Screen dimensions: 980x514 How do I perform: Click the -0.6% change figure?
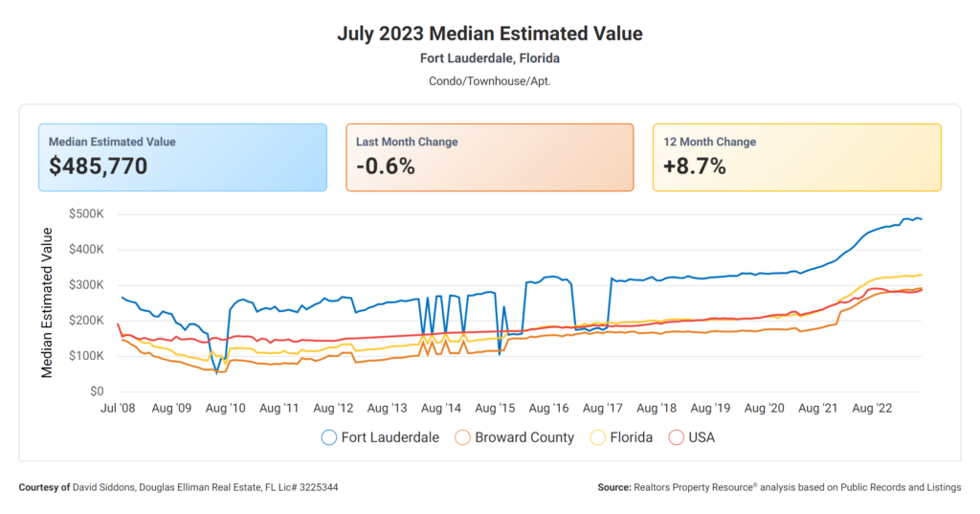386,167
